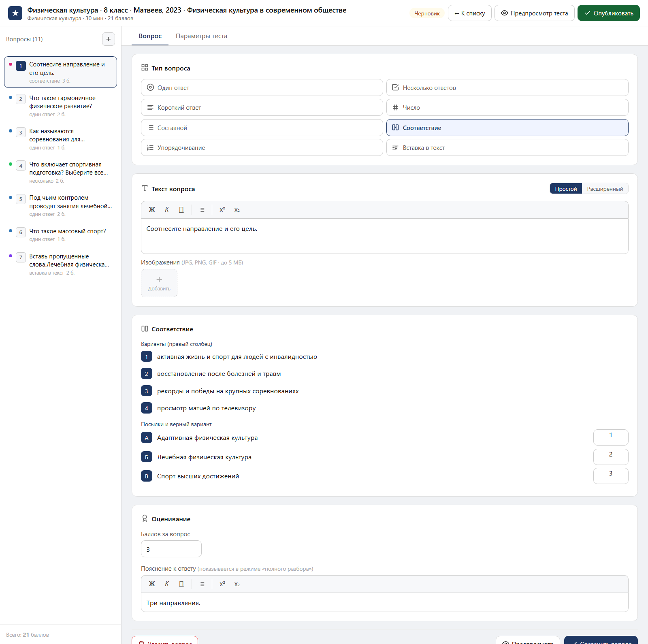Open question 2 about гармоничное физическое развитие
648x644 pixels.
60,106
